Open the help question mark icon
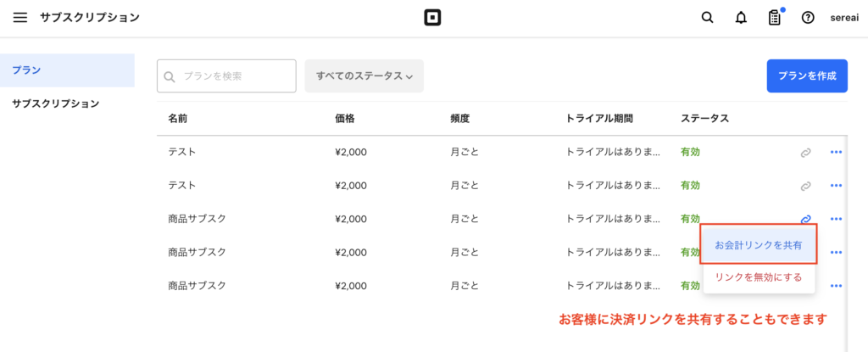This screenshot has width=868, height=352. 808,18
